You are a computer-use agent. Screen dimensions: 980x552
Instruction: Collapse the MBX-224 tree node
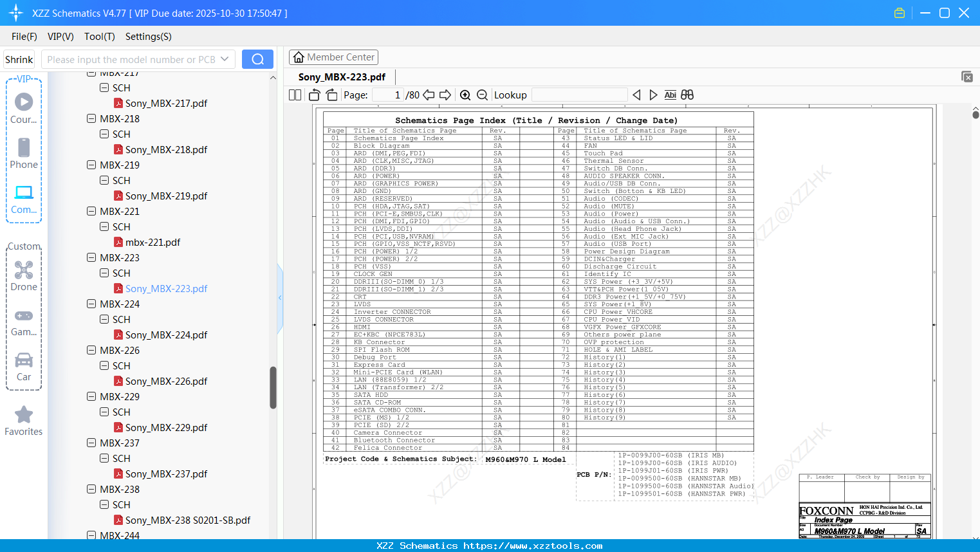point(91,304)
